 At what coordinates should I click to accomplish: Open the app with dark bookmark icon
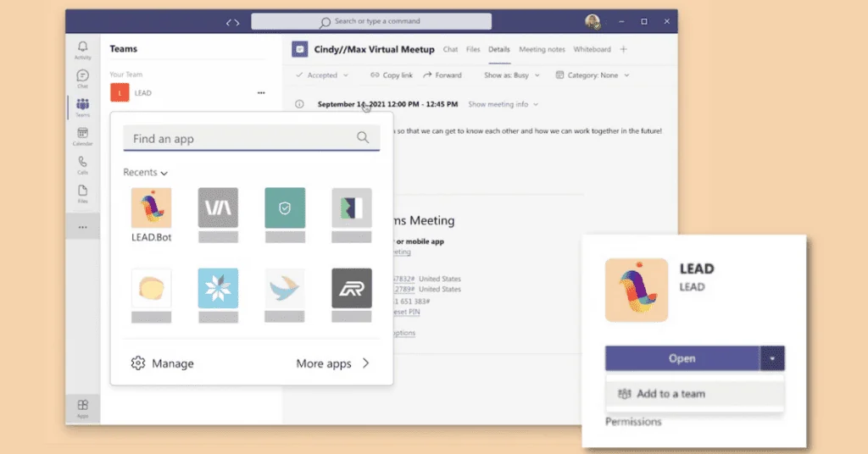pos(352,208)
